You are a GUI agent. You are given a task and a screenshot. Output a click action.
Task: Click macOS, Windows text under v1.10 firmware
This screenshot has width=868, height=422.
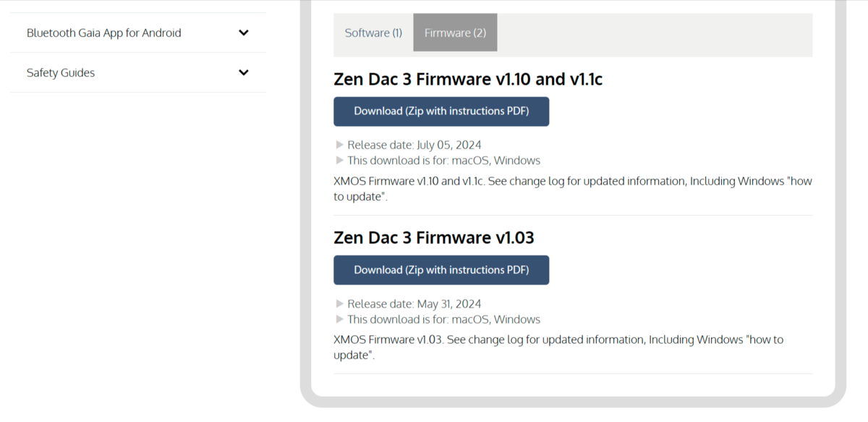point(496,161)
